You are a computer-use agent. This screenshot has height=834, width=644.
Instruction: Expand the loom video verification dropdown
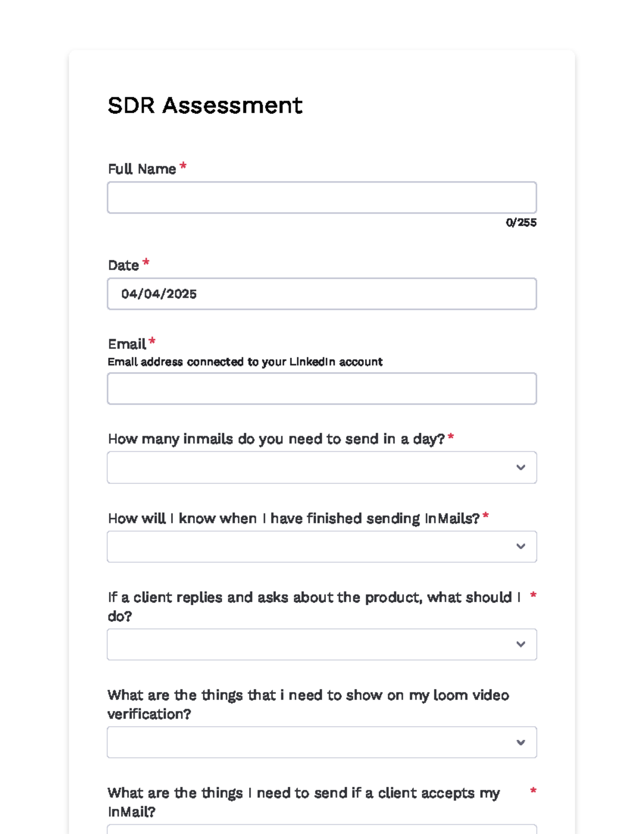[x=322, y=742]
